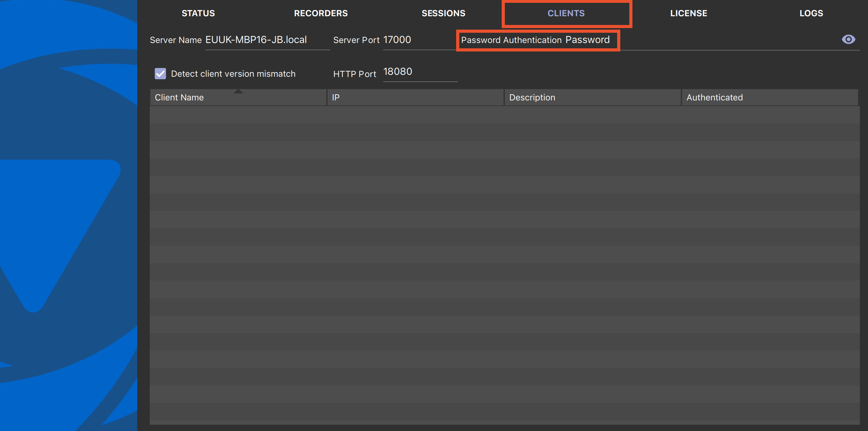Click the Detect client version mismatch label

point(233,74)
